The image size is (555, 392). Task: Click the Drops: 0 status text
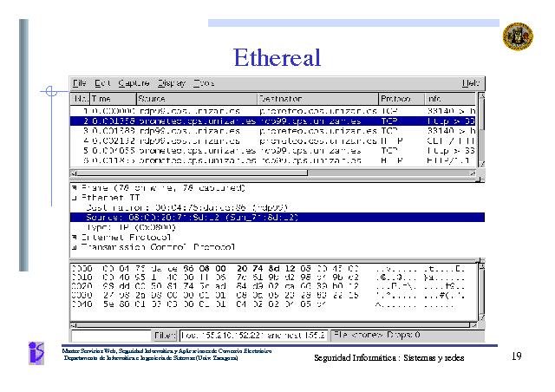403,335
